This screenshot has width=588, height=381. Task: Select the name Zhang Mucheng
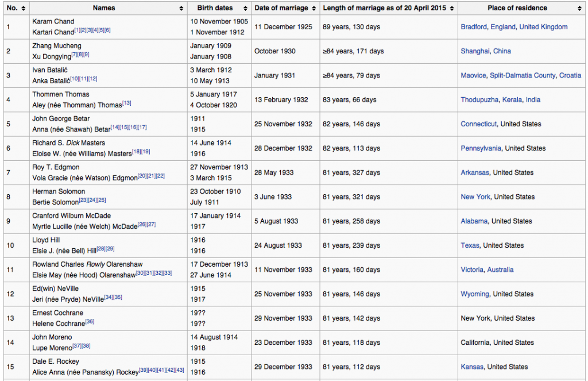[57, 46]
